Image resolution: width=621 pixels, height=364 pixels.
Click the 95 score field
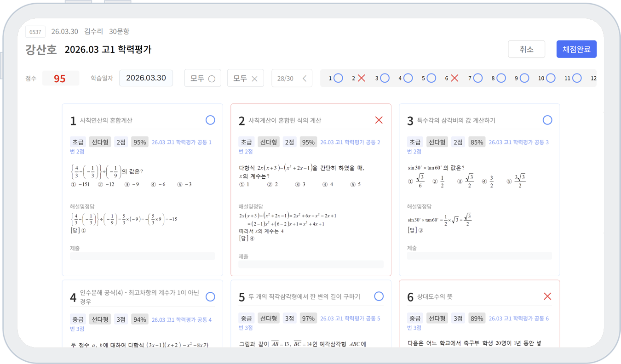60,79
